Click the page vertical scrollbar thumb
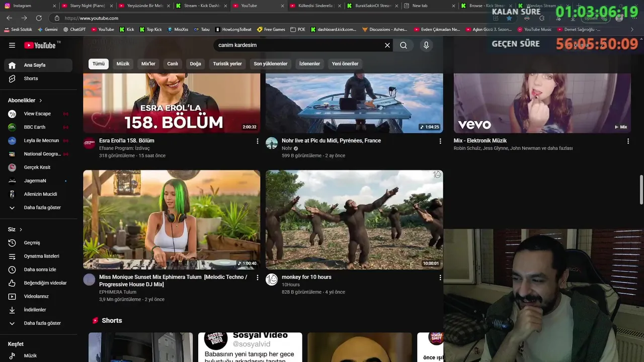Image resolution: width=644 pixels, height=362 pixels. click(x=641, y=190)
